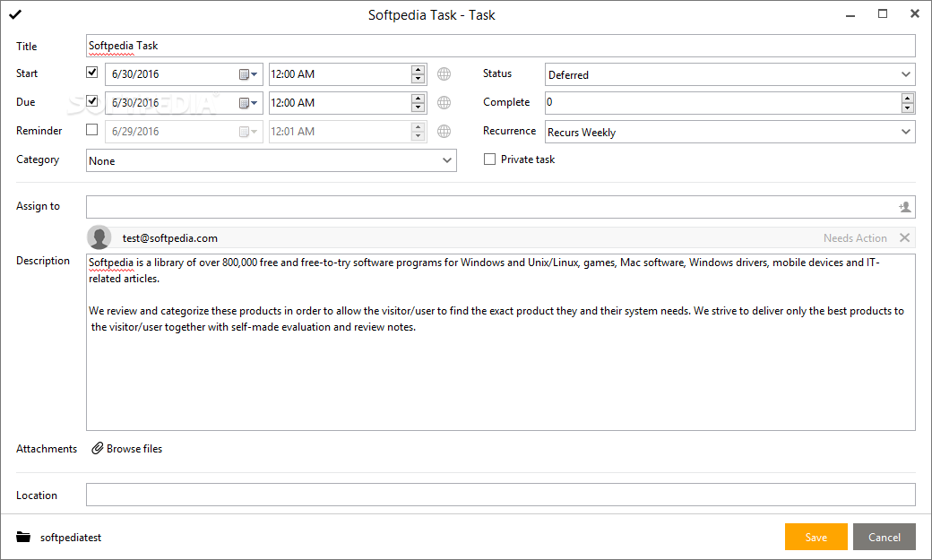Click the checkmark icon in title bar
932x560 pixels.
[15, 14]
